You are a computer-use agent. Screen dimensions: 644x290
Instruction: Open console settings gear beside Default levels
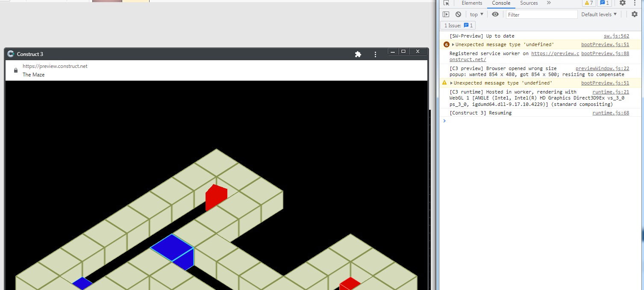635,15
